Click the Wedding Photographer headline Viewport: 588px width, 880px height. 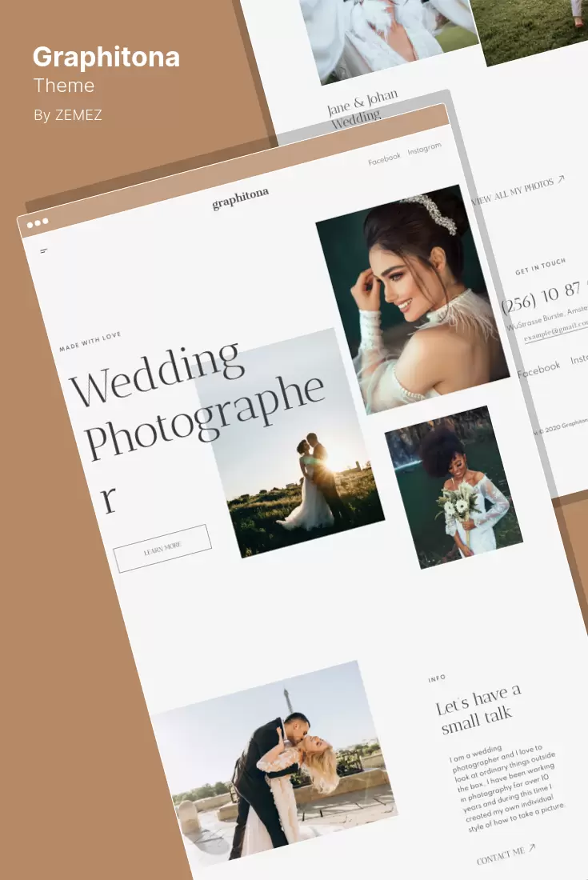coord(196,428)
